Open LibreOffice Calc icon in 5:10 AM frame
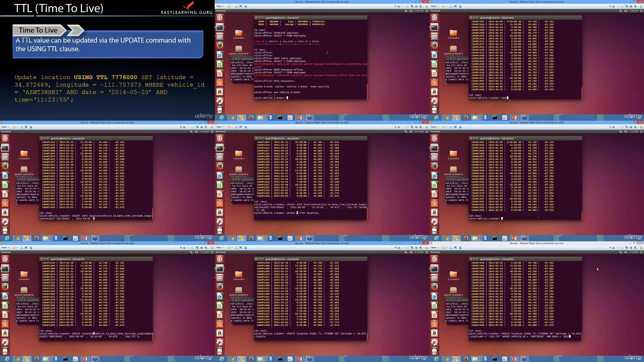 click(x=5, y=185)
